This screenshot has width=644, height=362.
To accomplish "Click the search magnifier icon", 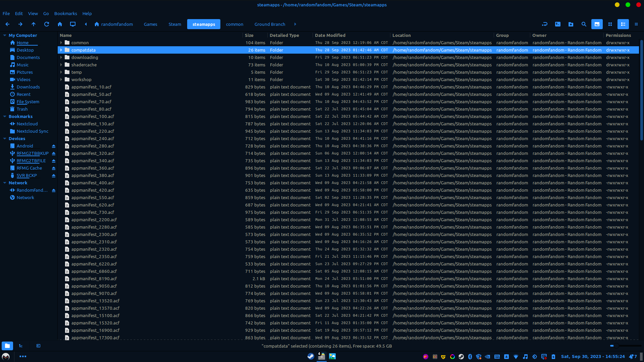I will 584,24.
